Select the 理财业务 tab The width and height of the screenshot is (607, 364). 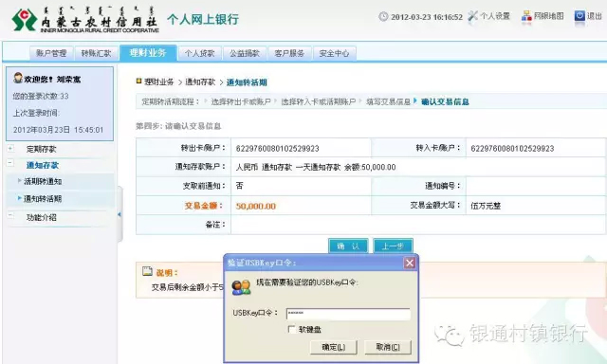click(148, 53)
